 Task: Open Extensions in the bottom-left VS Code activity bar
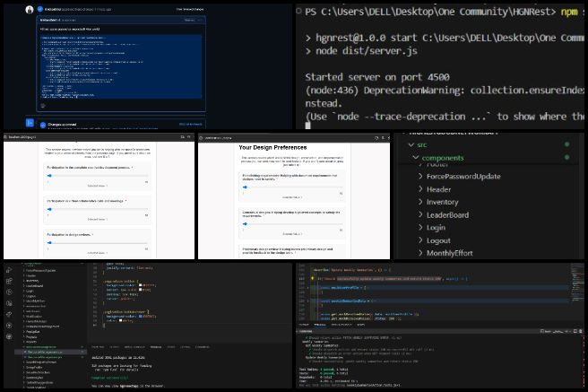tap(9, 281)
